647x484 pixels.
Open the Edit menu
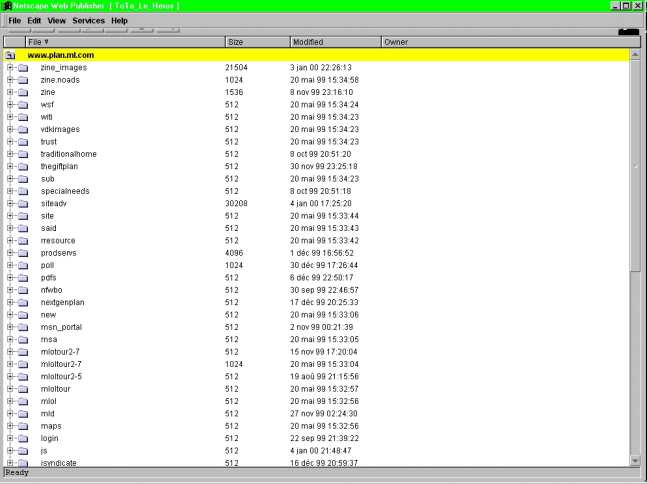(x=34, y=21)
